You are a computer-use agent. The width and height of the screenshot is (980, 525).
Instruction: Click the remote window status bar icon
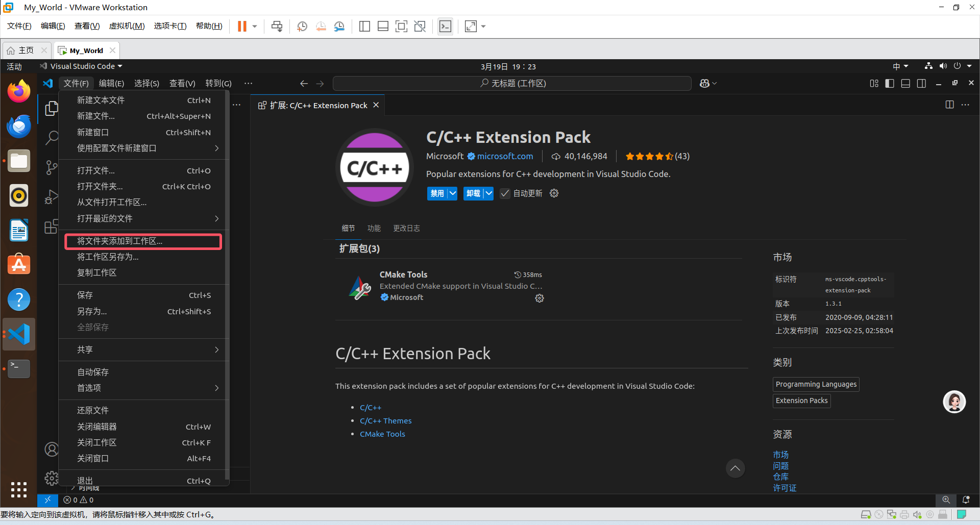pyautogui.click(x=47, y=500)
